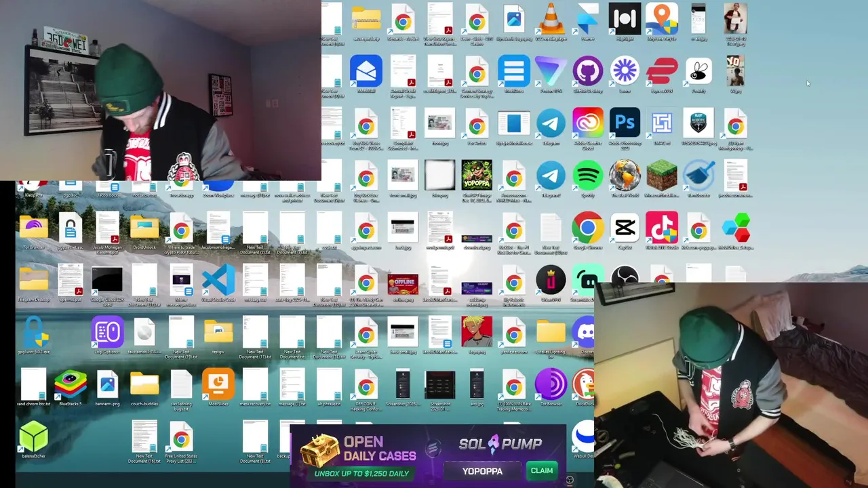Open the TMAC maze-logo shortcut
868x488 pixels.
pos(661,123)
